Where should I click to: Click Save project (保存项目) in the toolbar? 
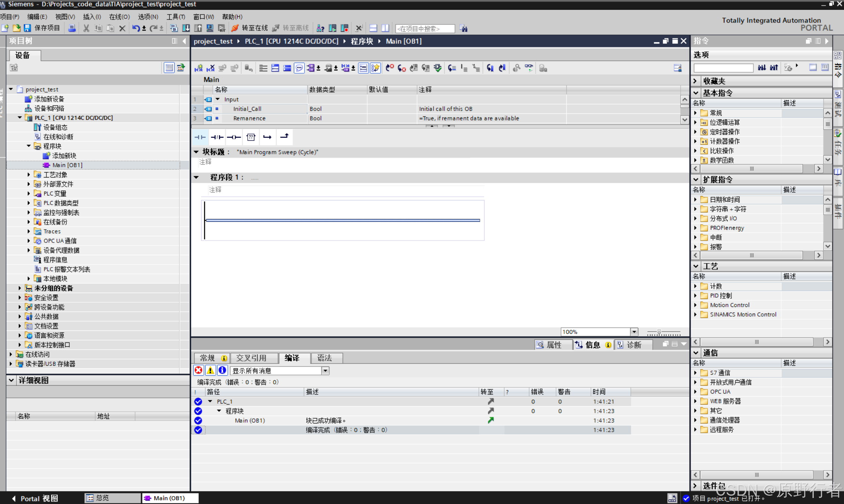(x=43, y=28)
